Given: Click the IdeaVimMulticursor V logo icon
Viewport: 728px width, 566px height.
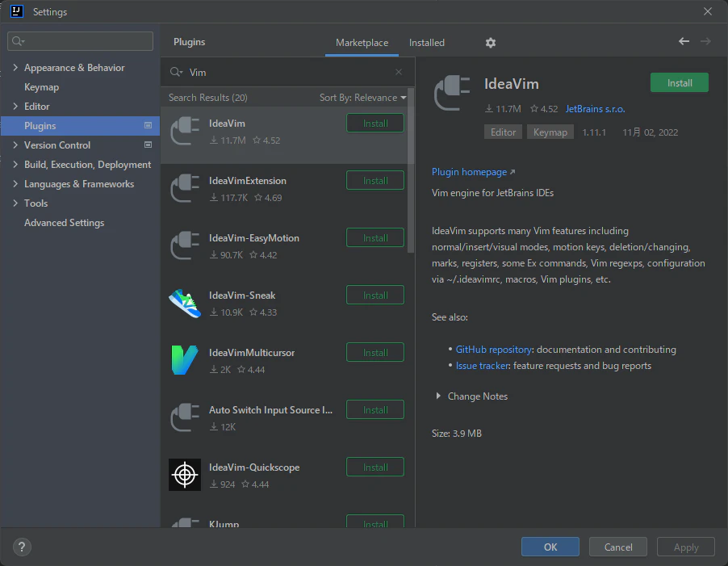Looking at the screenshot, I should [x=185, y=360].
